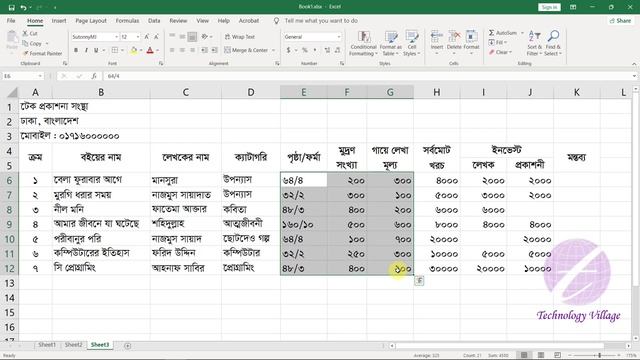Open the Name Box dropdown arrow

(x=40, y=76)
